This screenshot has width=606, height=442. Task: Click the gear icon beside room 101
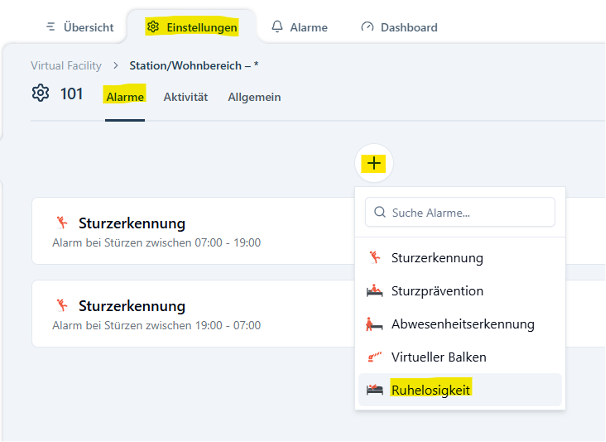point(40,93)
